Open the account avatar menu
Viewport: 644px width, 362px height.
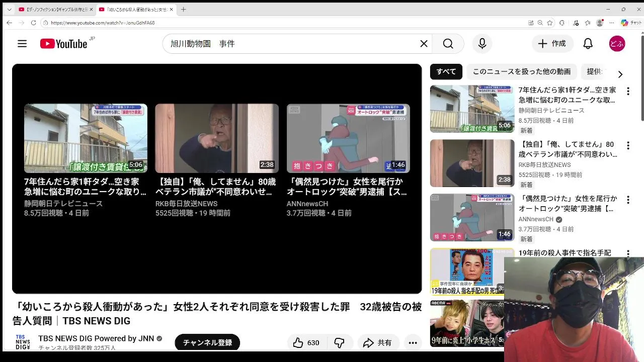[x=617, y=44]
